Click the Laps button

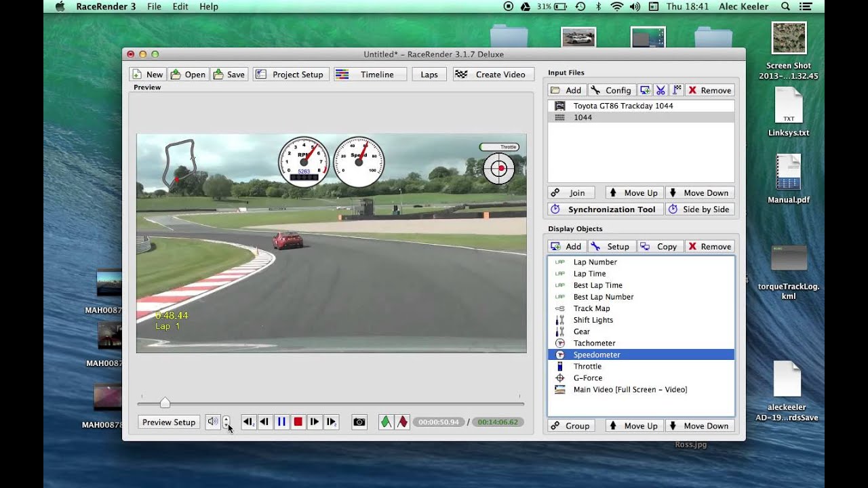[429, 75]
